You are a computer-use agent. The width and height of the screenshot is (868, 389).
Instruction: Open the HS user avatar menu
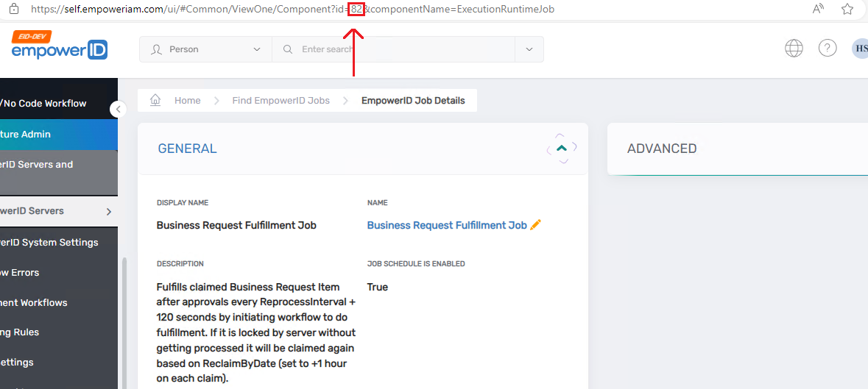[x=860, y=49]
